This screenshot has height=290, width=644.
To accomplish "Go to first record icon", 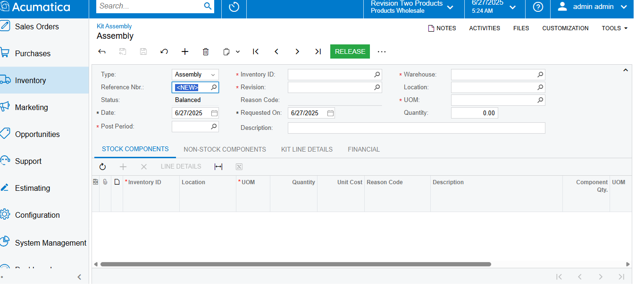I will (256, 51).
